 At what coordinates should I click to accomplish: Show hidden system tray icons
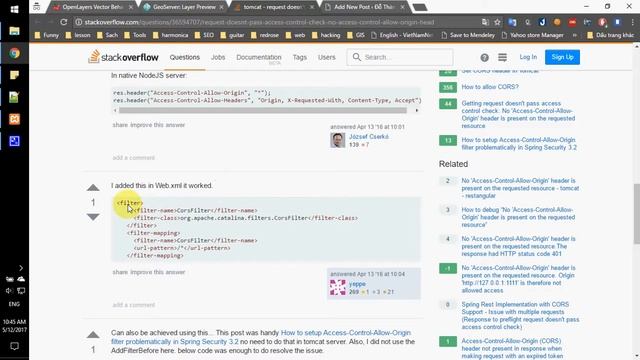tap(21, 268)
